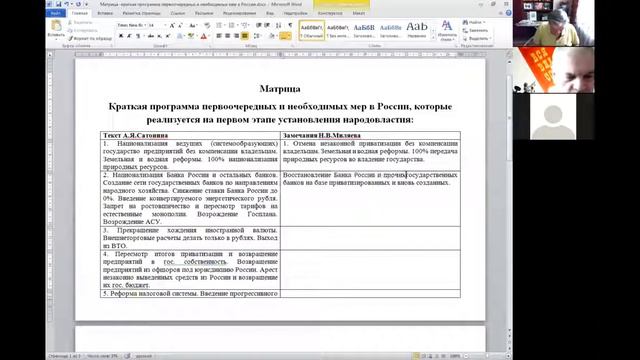This screenshot has height=360, width=640.
Task: Switch to the Рецензирование ribbon tab
Action: point(239,13)
